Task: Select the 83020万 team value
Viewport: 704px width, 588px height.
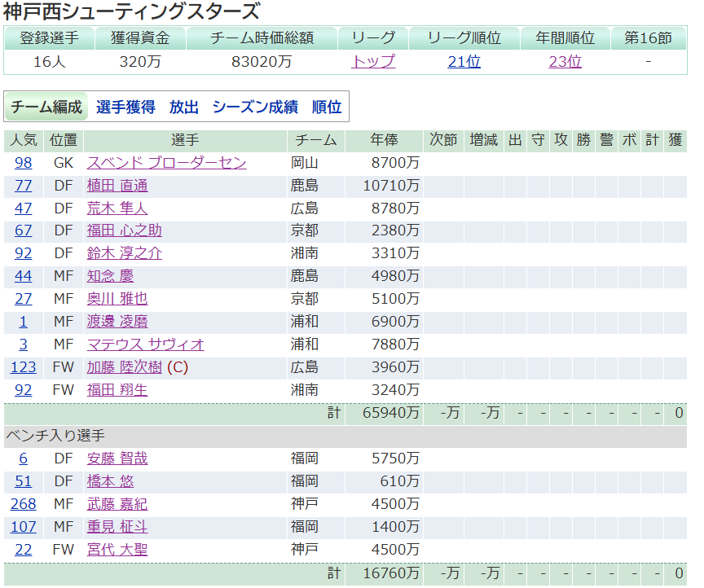Action: 262,61
